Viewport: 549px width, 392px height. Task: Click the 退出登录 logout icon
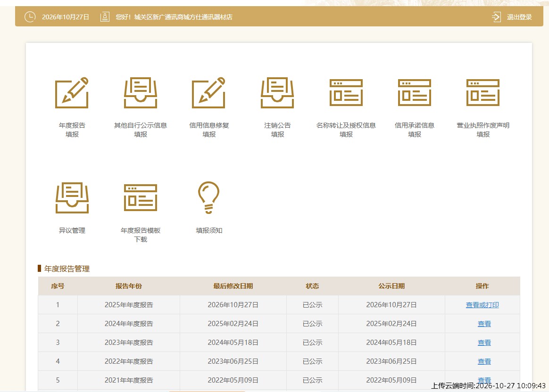[496, 17]
